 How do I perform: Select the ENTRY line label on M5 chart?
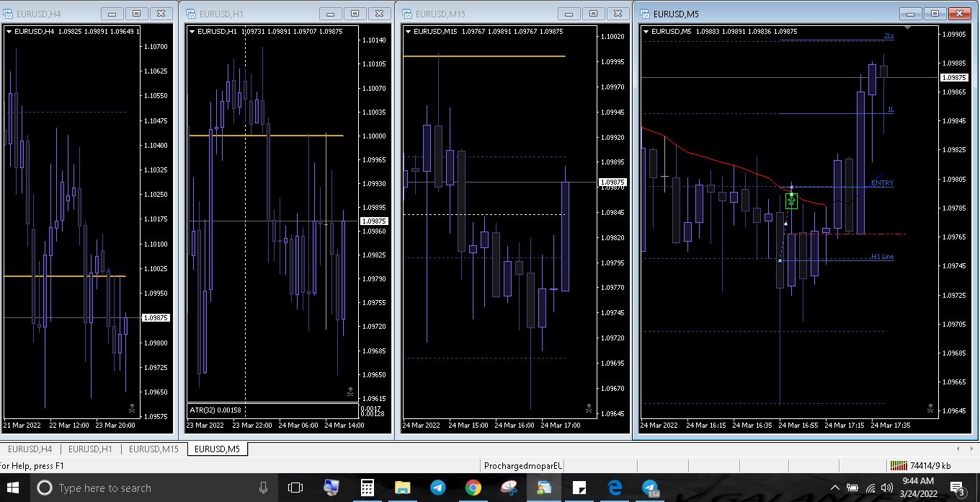coord(882,183)
